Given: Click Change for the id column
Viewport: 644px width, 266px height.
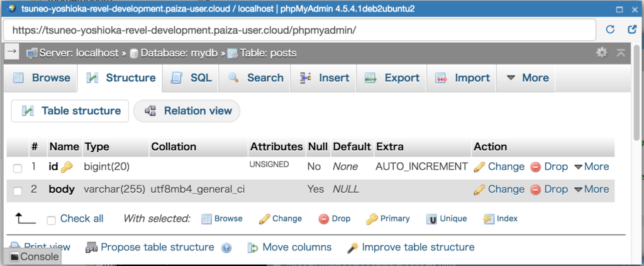Looking at the screenshot, I should click(x=499, y=167).
